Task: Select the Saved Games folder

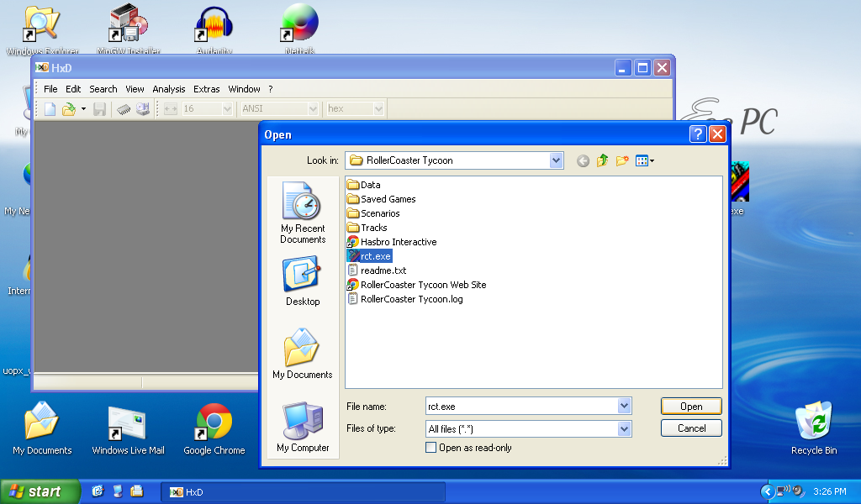Action: point(382,199)
